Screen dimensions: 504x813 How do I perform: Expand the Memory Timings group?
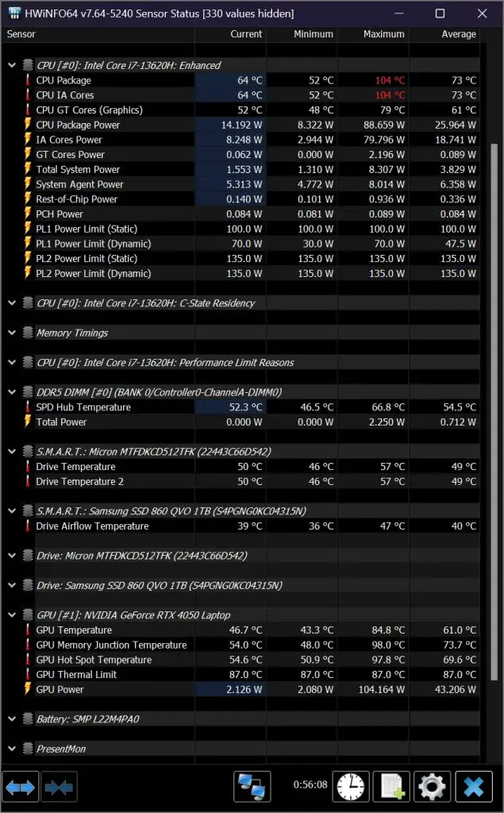coord(12,333)
